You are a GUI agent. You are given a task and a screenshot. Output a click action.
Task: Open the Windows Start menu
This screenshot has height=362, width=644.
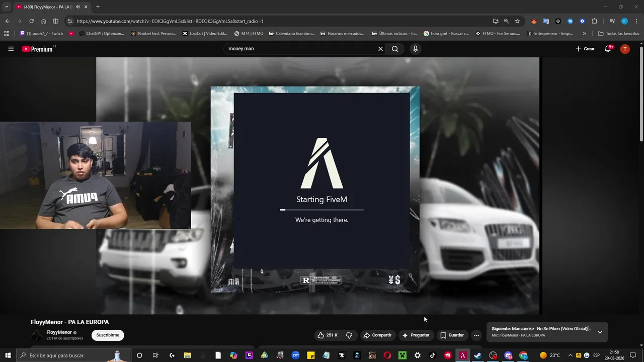(x=8, y=355)
